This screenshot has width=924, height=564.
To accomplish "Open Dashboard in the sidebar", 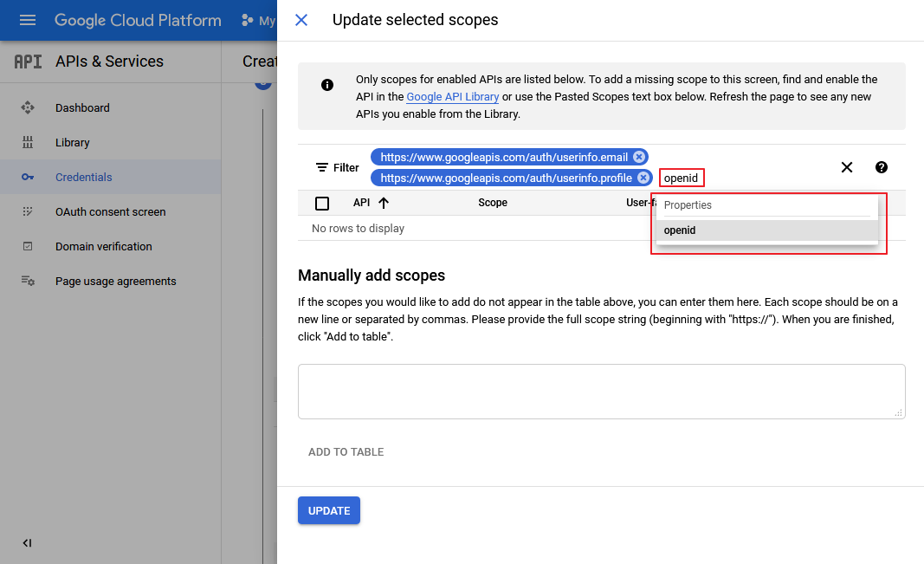I will pos(82,107).
